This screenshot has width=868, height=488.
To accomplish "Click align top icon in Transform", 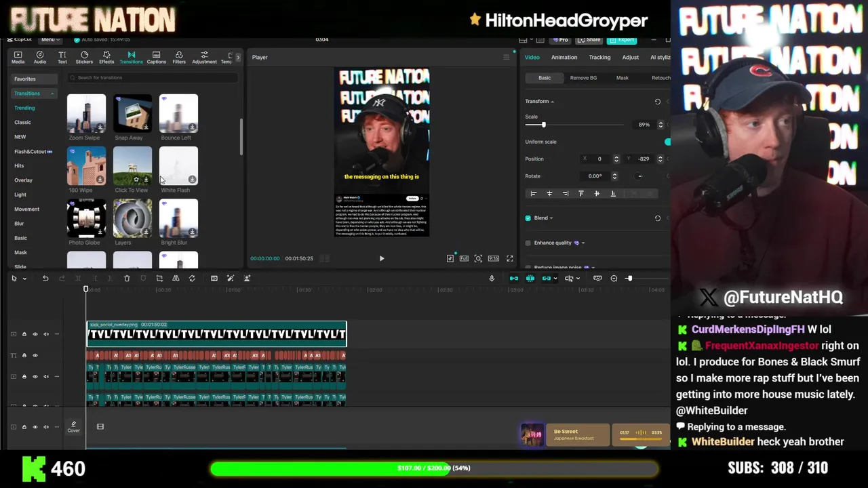I will coord(581,194).
